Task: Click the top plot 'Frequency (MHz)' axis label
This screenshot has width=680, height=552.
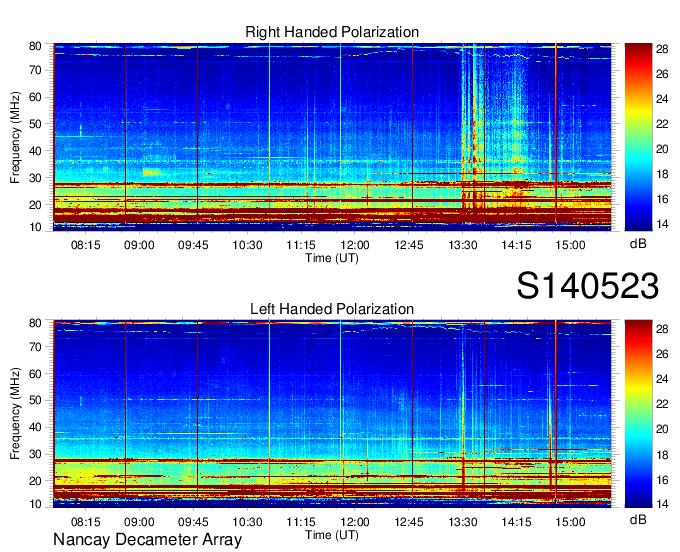Action: 15,137
